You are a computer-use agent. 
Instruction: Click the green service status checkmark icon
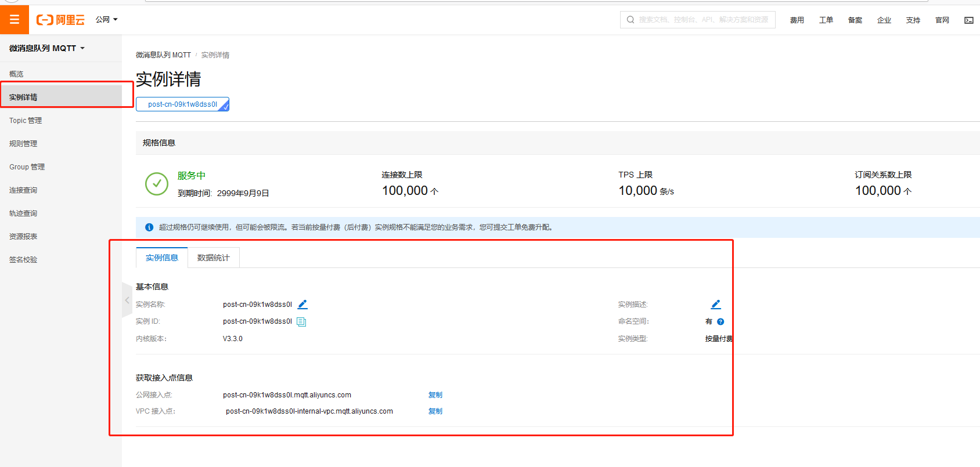tap(157, 184)
